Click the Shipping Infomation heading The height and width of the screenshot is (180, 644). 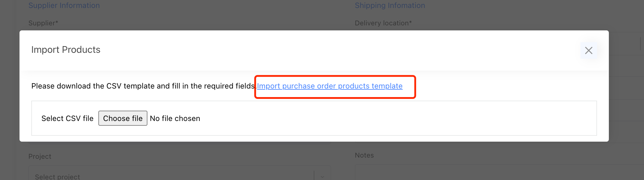(390, 5)
